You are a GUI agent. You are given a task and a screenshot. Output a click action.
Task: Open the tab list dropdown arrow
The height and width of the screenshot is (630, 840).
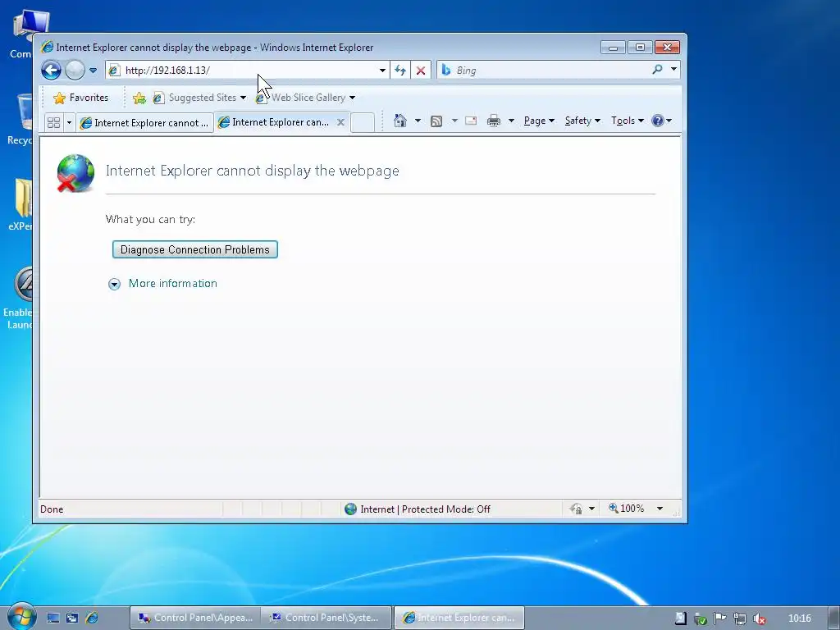[x=69, y=123]
